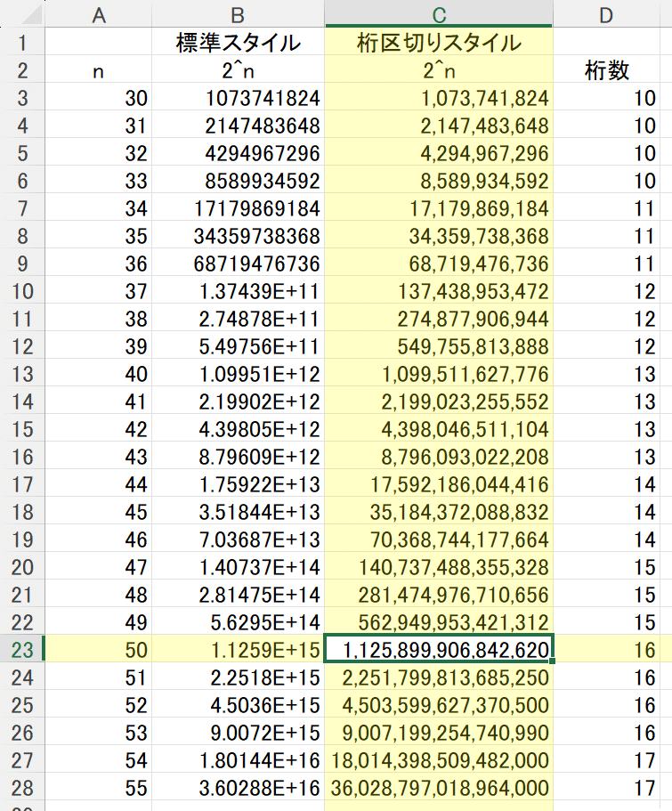Click cell containing 4.5036E+15
Image resolution: width=672 pixels, height=811 pixels.
[238, 705]
